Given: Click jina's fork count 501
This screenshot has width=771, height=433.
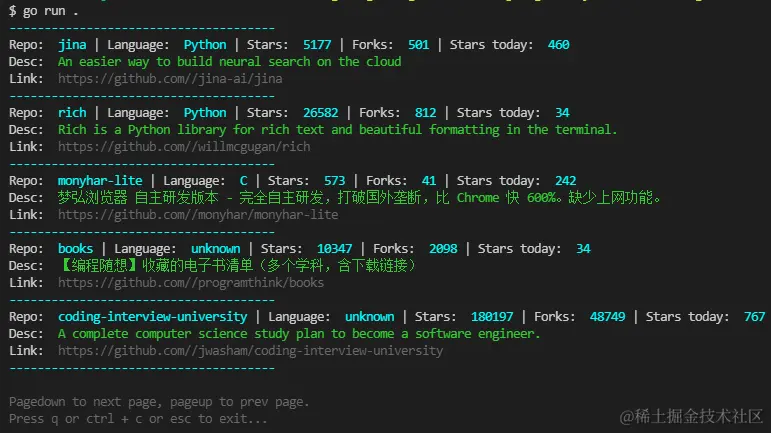Looking at the screenshot, I should (418, 45).
